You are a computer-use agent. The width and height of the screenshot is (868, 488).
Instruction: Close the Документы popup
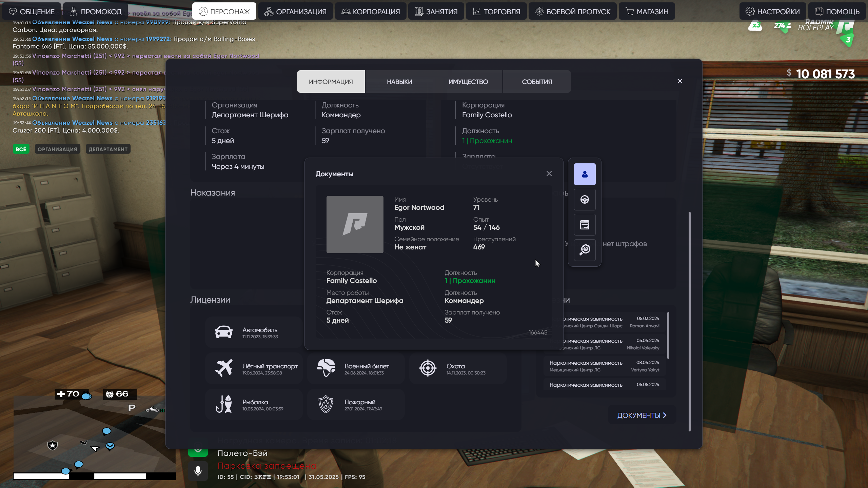(x=549, y=174)
